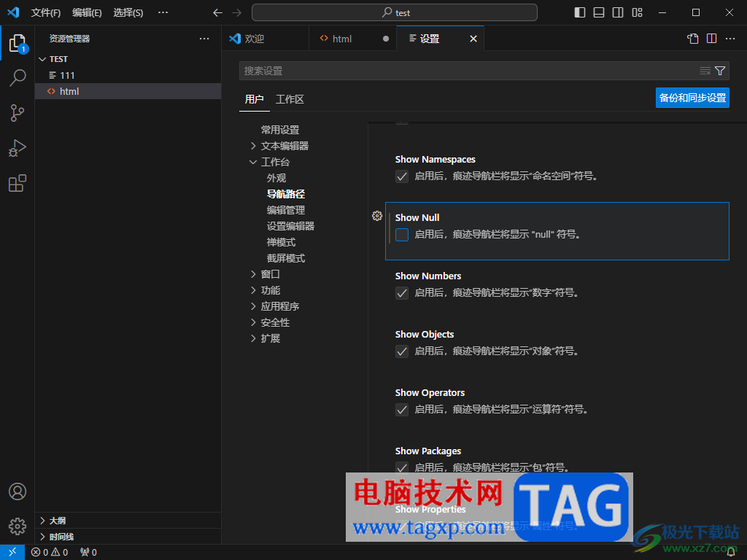The image size is (747, 560).
Task: Uncheck the Show Namespaces checkbox
Action: coord(402,176)
